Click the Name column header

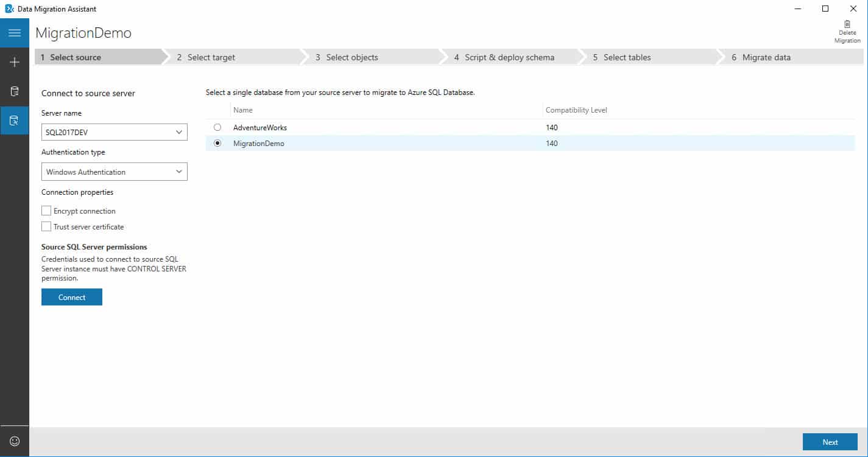pyautogui.click(x=242, y=110)
